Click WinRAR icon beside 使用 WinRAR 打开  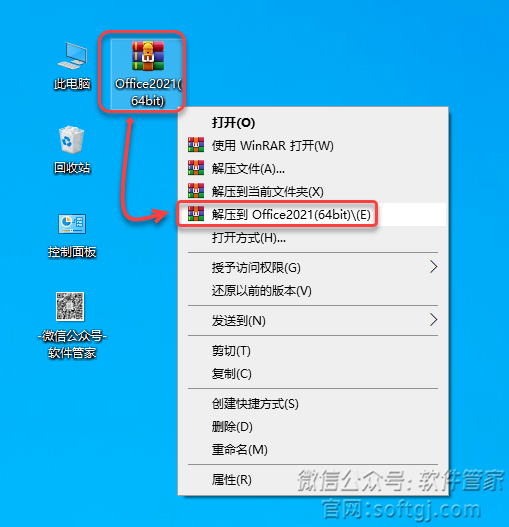[196, 145]
